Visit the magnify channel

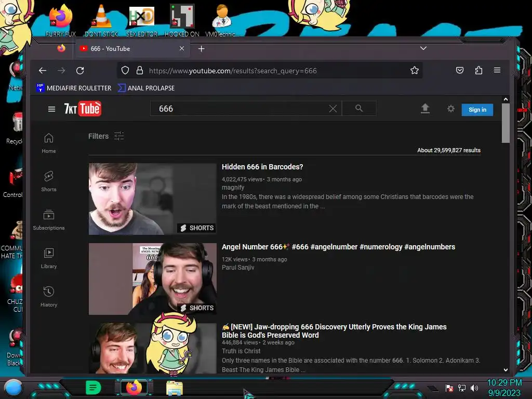point(233,187)
